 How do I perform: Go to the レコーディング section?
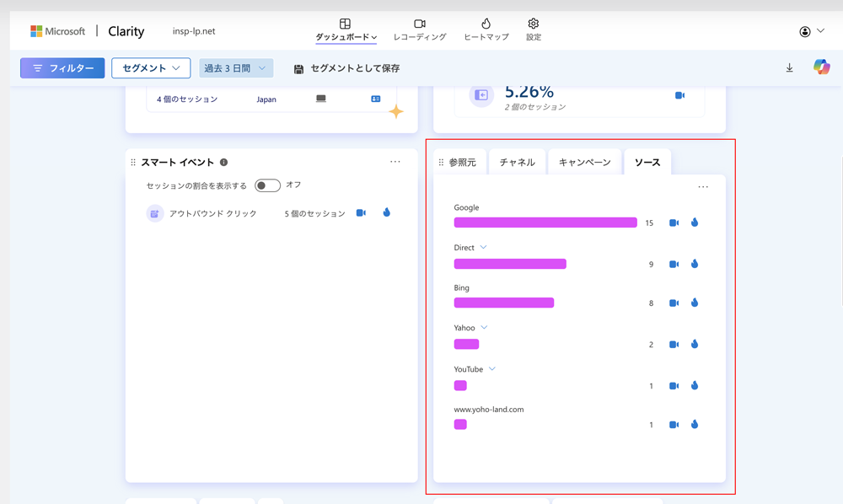click(420, 30)
